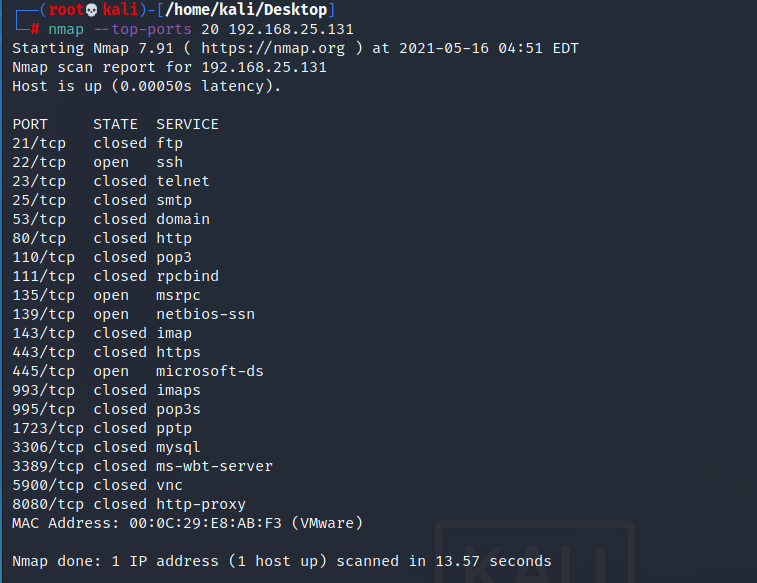This screenshot has width=757, height=583.
Task: Click the MAC address 00:0C:29:E8:AB:F3
Action: pyautogui.click(x=205, y=523)
